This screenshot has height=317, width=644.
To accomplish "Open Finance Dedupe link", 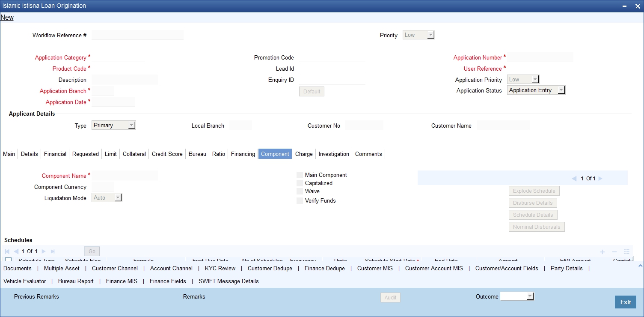I will coord(325,268).
